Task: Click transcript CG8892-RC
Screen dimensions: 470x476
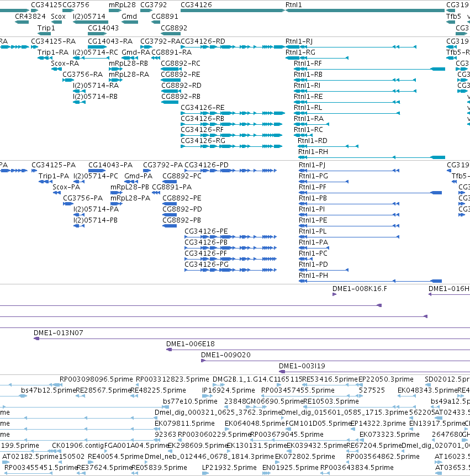Action: (x=181, y=64)
